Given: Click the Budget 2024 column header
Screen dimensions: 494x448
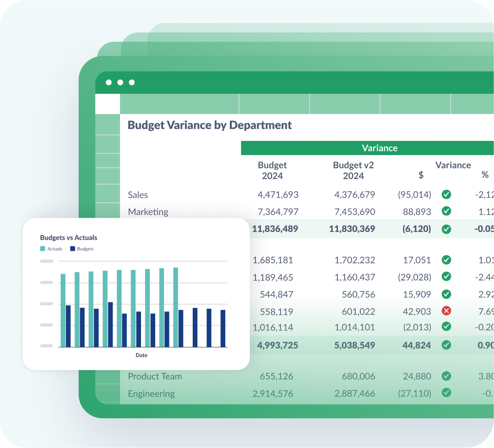Looking at the screenshot, I should coord(272,170).
